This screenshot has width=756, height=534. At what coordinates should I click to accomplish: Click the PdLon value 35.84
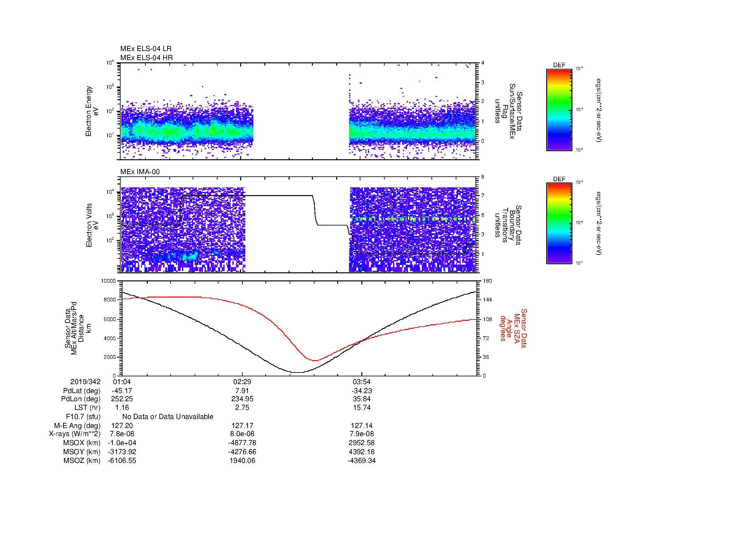point(362,399)
